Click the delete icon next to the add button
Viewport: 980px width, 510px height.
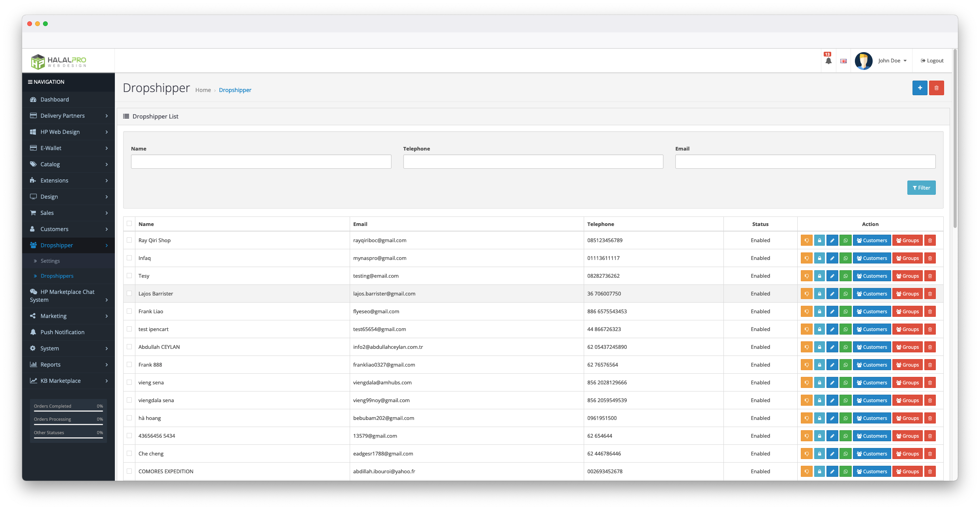coord(936,88)
